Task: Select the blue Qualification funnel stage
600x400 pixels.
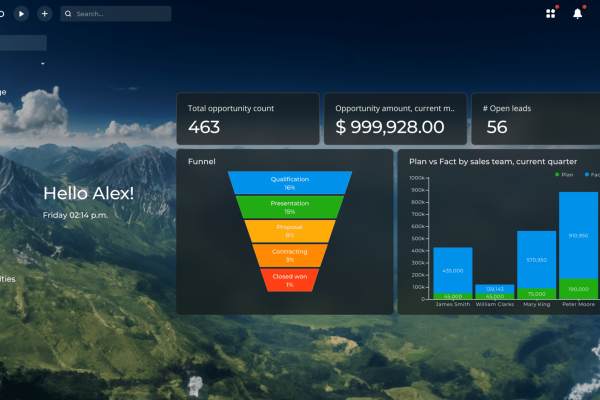Action: pos(289,182)
